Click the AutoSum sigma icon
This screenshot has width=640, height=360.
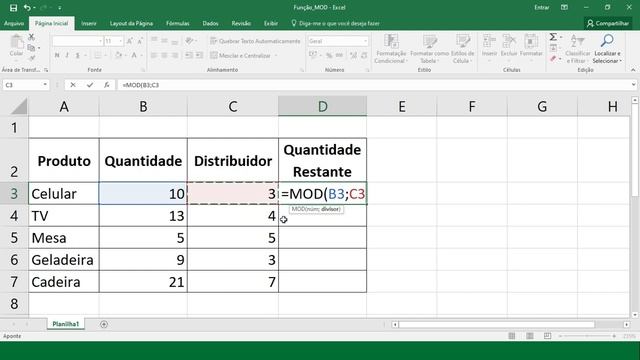[553, 38]
